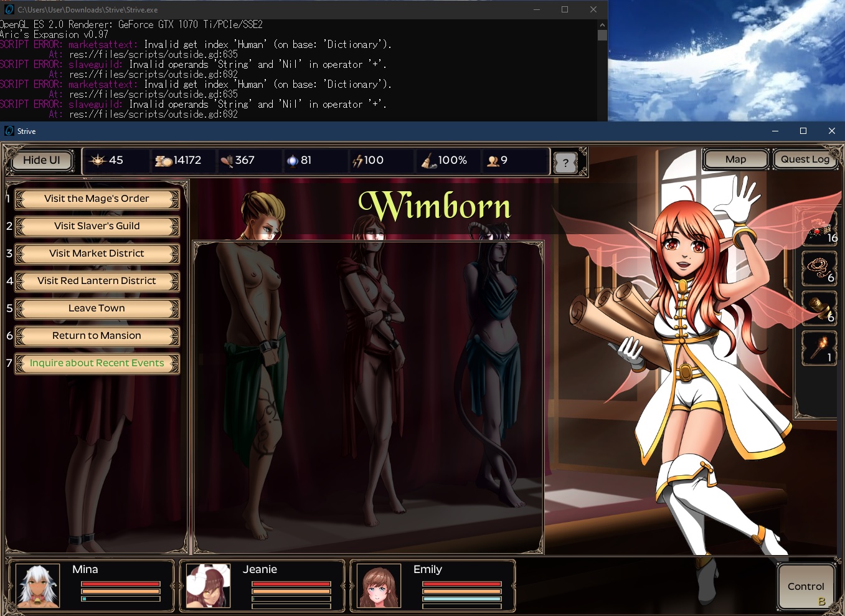Viewport: 845px width, 616px height.
Task: Select Mina's portrait in party bar
Action: point(38,585)
